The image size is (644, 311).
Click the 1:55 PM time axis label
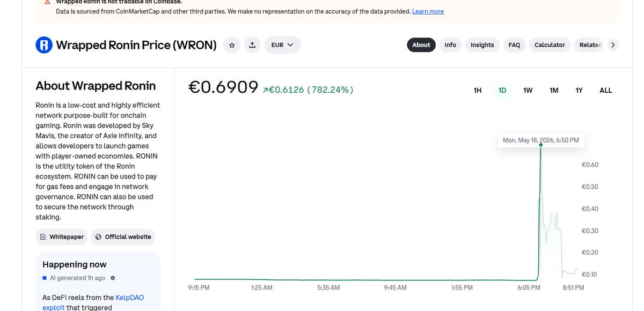click(462, 288)
